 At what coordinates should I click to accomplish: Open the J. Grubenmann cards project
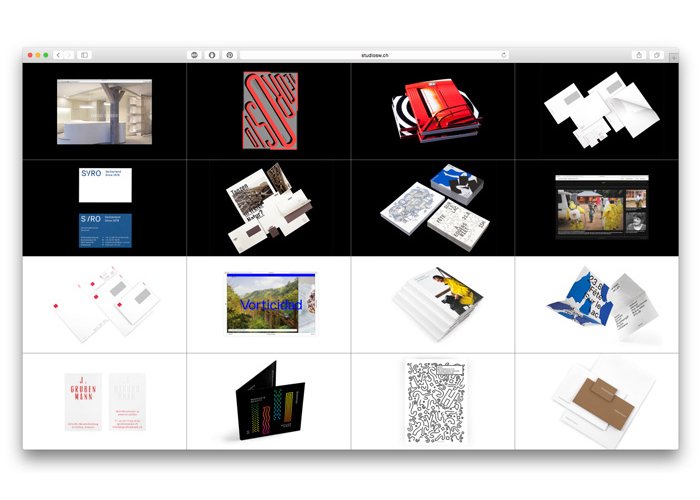point(105,402)
